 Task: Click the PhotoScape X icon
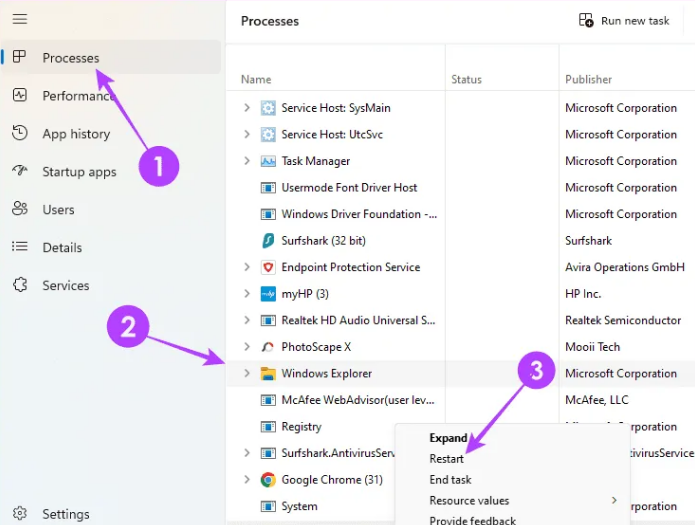268,347
